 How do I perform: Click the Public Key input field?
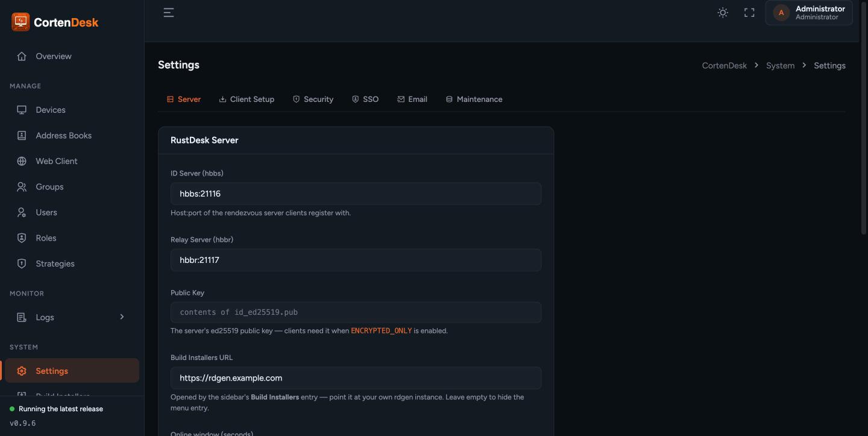tap(356, 312)
